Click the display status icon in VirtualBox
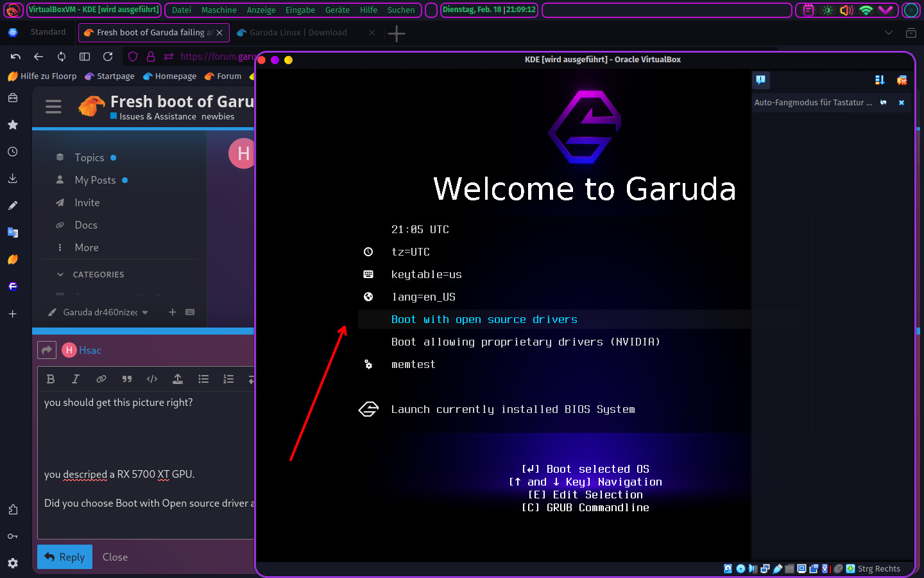This screenshot has height=578, width=924. 801,568
